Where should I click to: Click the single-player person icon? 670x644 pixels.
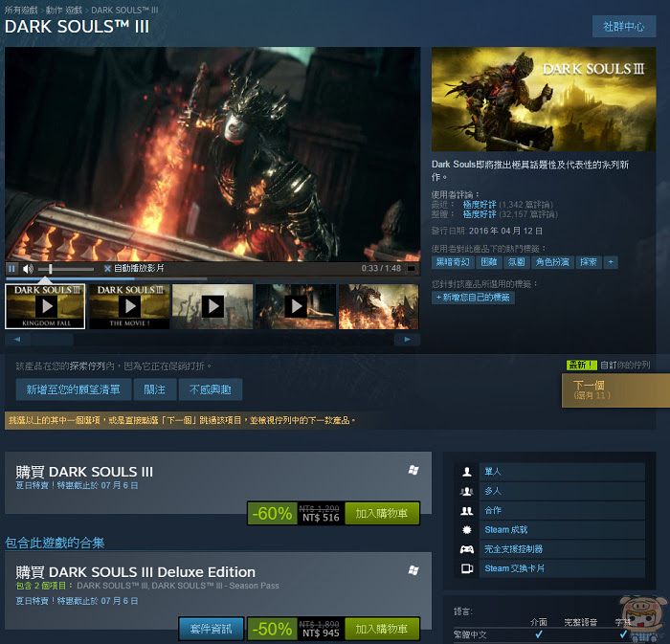tap(467, 472)
